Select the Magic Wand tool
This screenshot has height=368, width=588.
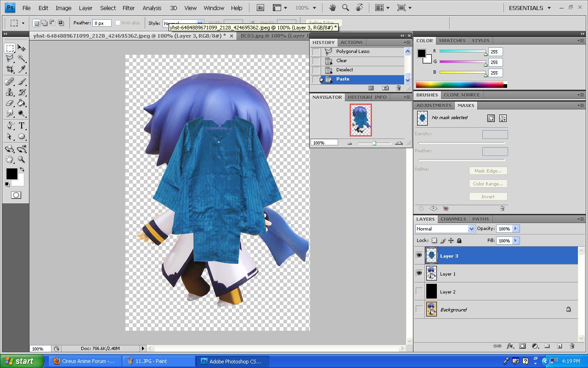coord(22,58)
